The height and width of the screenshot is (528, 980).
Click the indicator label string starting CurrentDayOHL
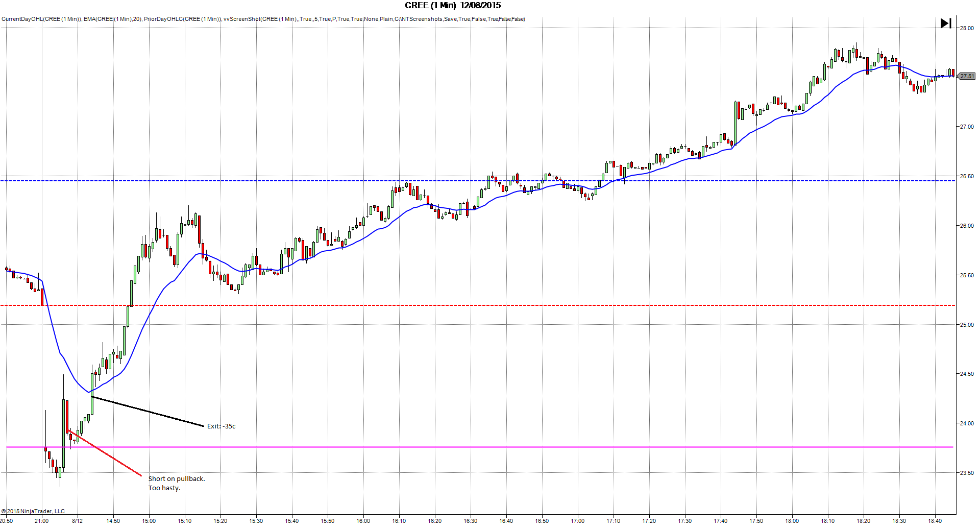(263, 19)
